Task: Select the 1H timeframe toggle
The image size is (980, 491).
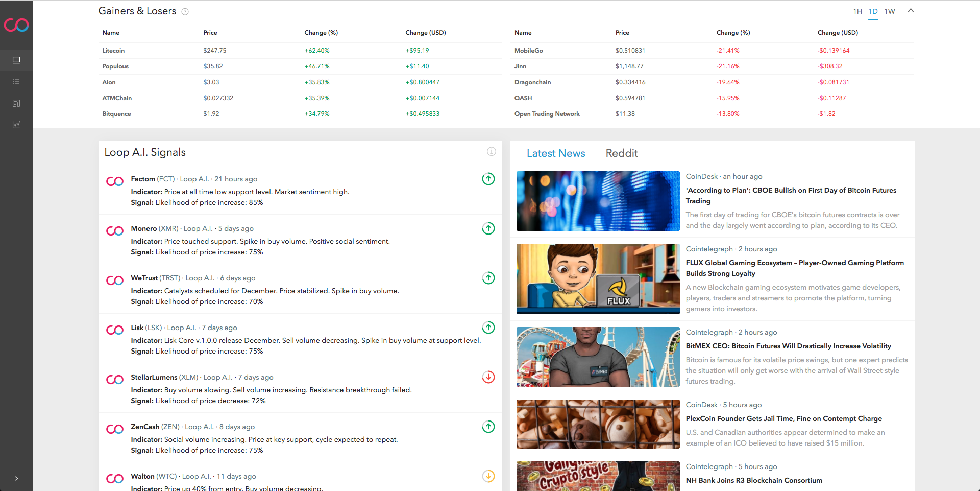Action: point(857,11)
